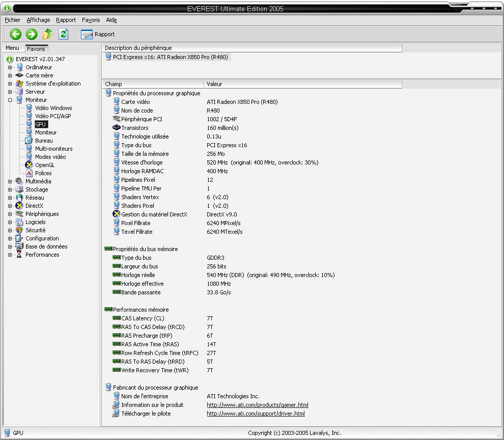This screenshot has height=440, width=504.
Task: Open the Fichier menu
Action: point(13,20)
